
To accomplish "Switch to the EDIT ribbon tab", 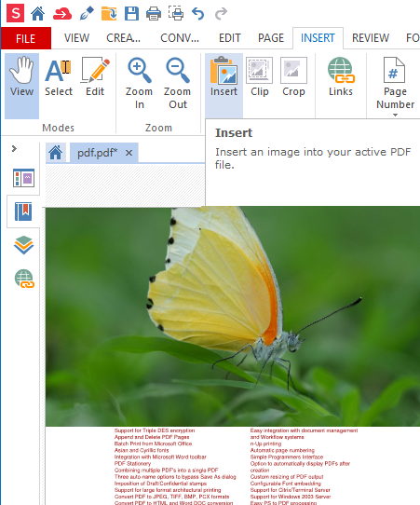I will click(x=230, y=38).
